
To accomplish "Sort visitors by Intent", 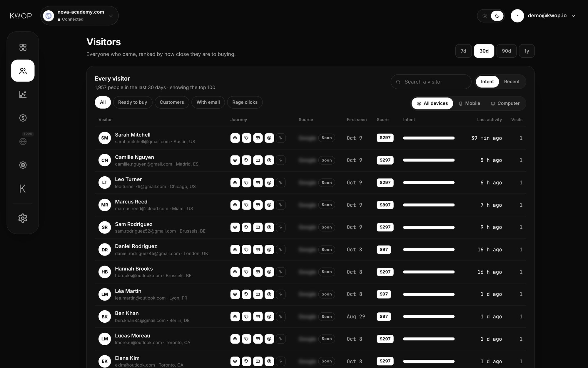I will [487, 82].
